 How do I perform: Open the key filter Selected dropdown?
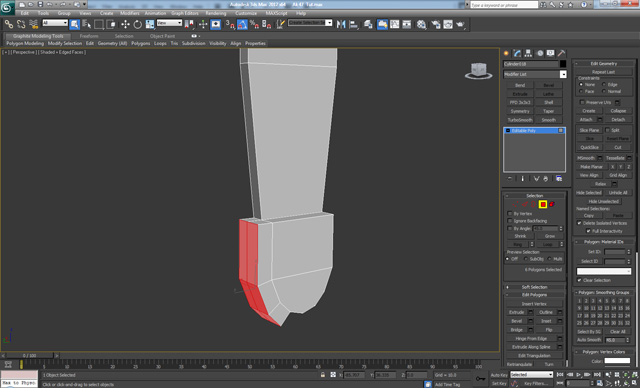tap(531, 375)
